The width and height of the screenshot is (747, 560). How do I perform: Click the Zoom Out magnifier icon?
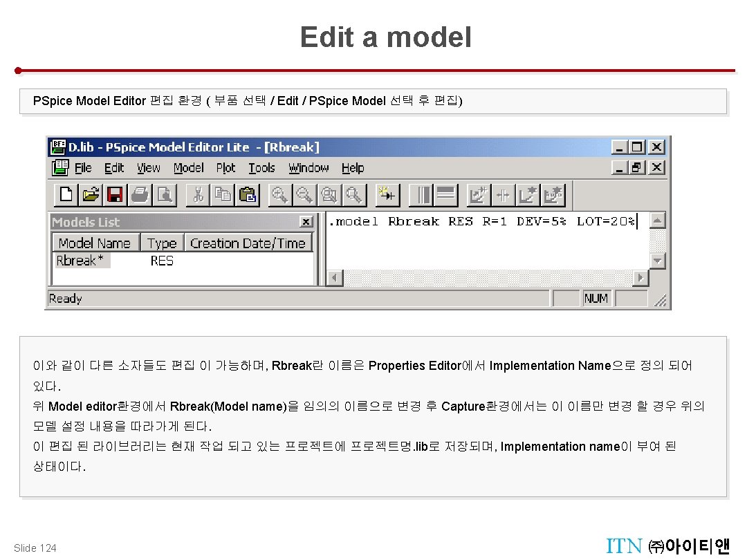click(x=304, y=195)
